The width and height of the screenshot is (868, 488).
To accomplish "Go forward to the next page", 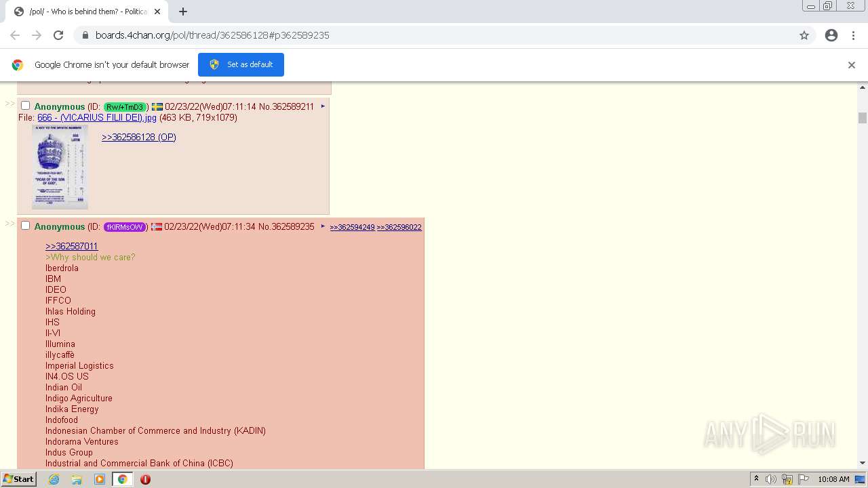I will (x=37, y=35).
